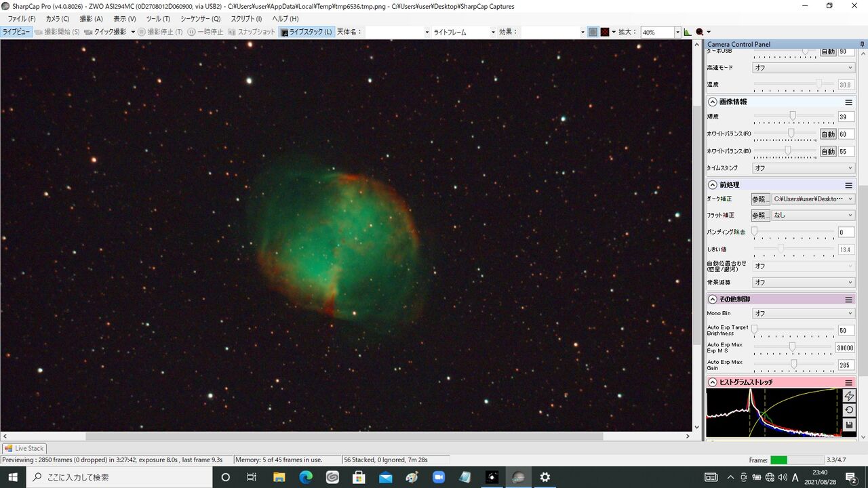868x488 pixels.
Task: Toggle the ライブスタック (L) toolbar button
Action: point(307,32)
